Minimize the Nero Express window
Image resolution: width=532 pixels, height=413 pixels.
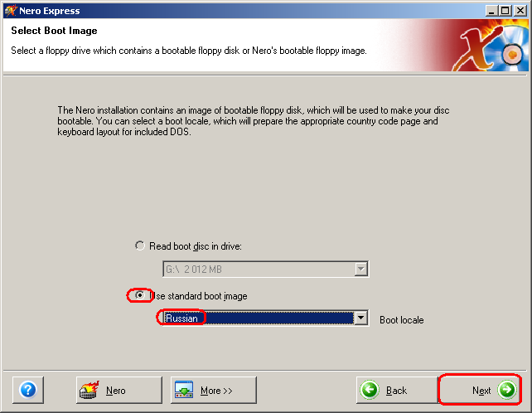(491, 11)
